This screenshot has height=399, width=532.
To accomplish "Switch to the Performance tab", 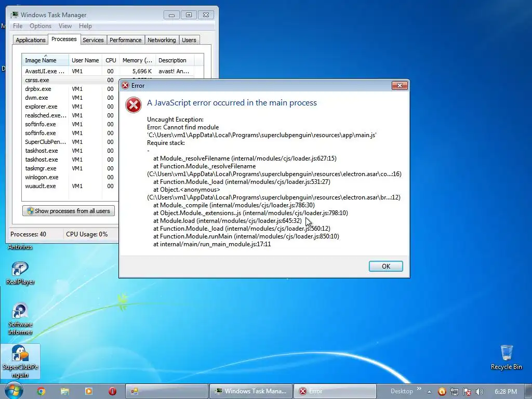I will pyautogui.click(x=126, y=40).
